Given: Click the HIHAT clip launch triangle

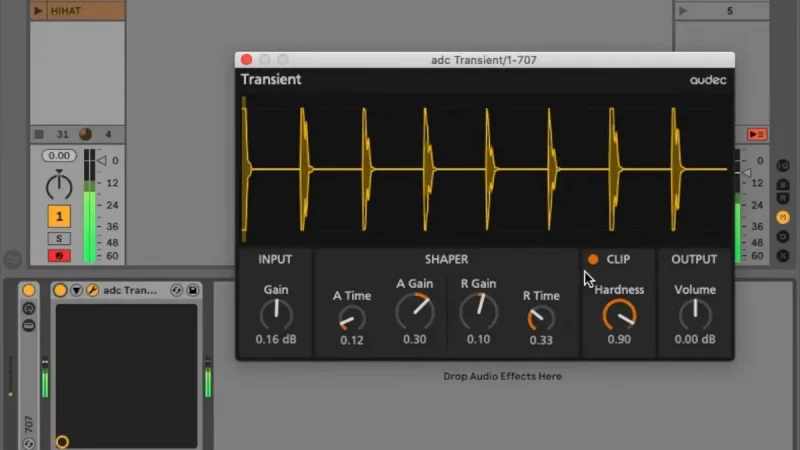Looking at the screenshot, I should pos(39,11).
